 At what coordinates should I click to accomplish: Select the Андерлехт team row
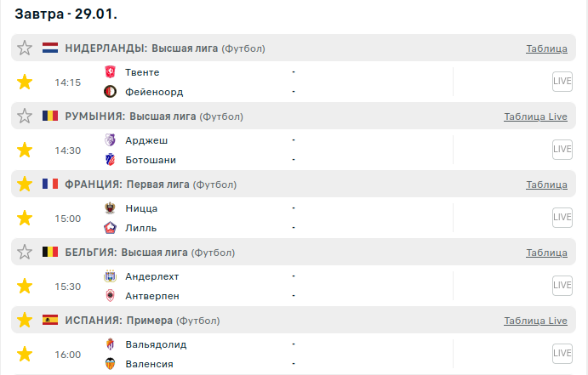click(x=151, y=276)
